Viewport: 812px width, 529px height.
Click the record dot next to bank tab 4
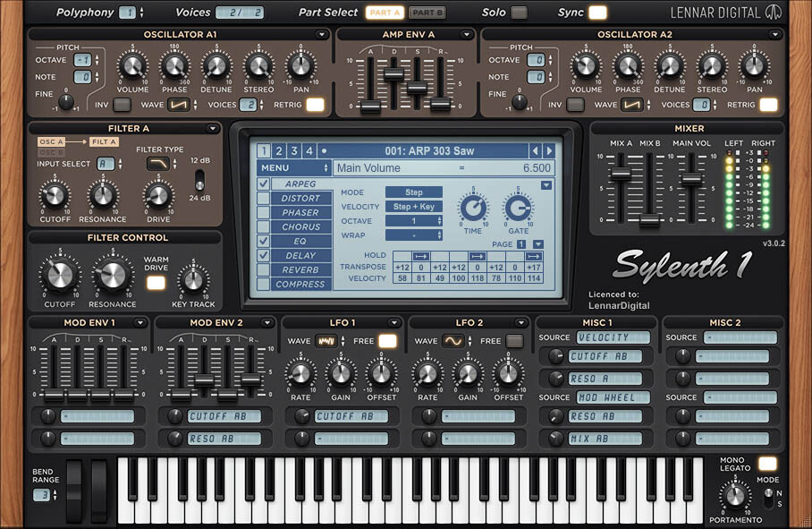point(324,150)
